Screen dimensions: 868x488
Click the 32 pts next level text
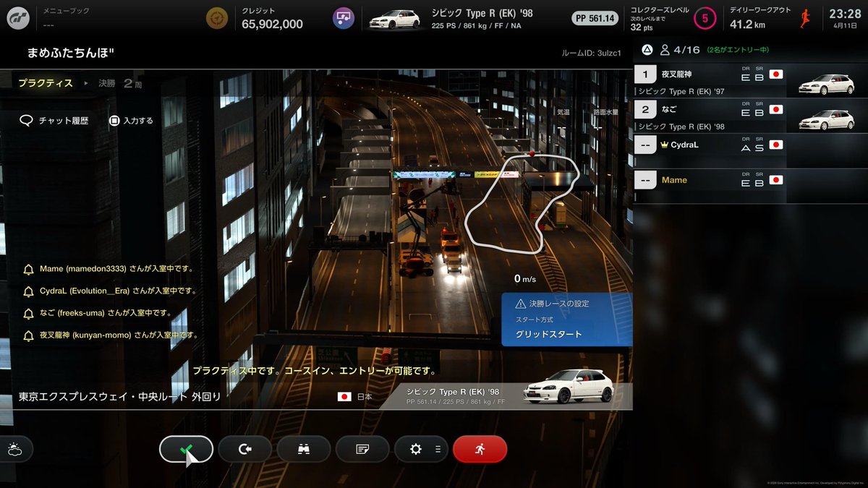(641, 27)
